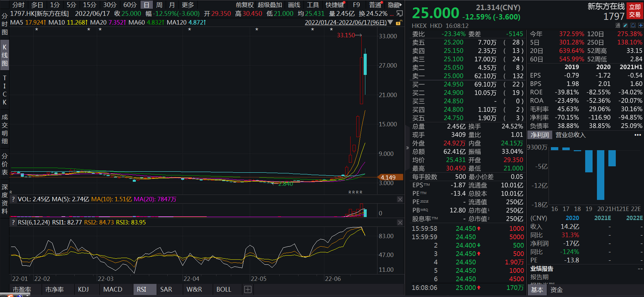Select the 多日 timeframe
Viewport: 644px width, 297px height.
point(37,5)
